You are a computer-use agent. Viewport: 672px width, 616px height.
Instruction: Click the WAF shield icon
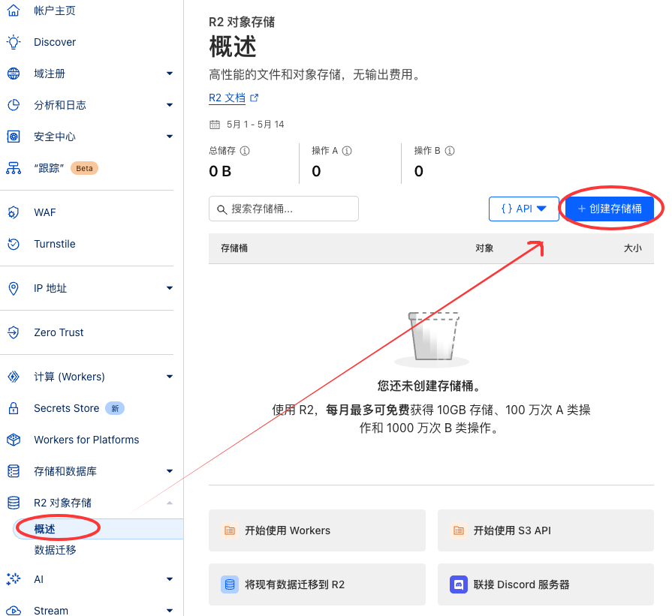point(14,212)
